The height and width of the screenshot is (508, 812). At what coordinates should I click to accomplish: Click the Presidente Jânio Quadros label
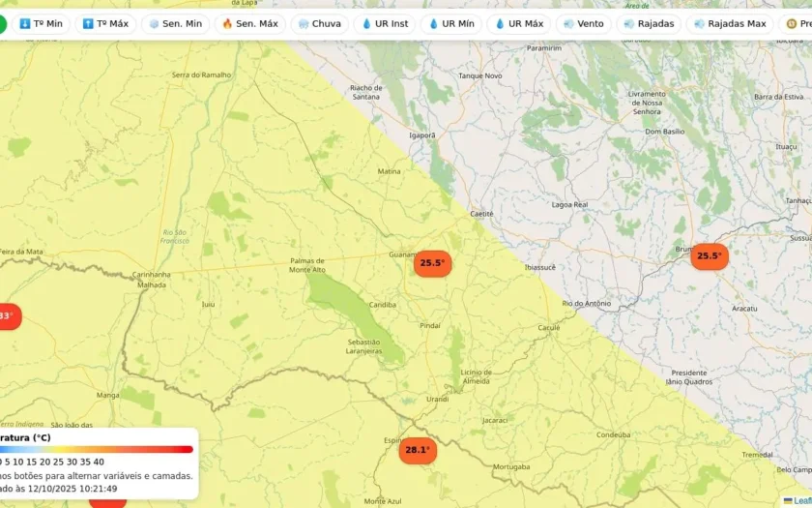click(688, 376)
